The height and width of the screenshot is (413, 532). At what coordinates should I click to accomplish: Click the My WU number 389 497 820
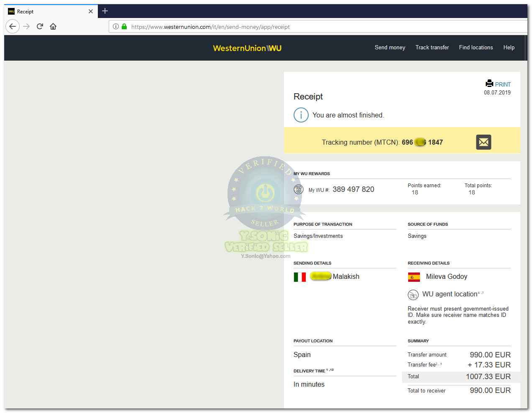(x=353, y=189)
